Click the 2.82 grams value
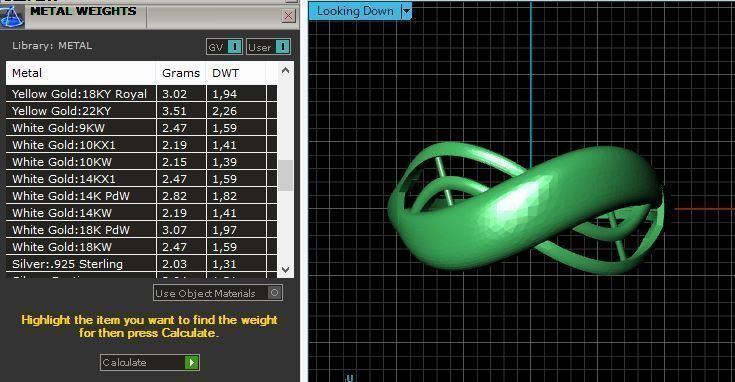 (174, 196)
